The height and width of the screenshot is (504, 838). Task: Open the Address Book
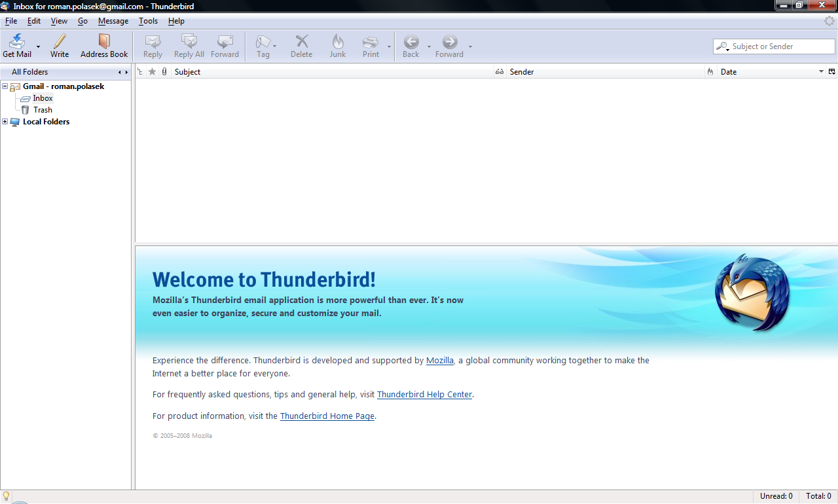click(104, 46)
